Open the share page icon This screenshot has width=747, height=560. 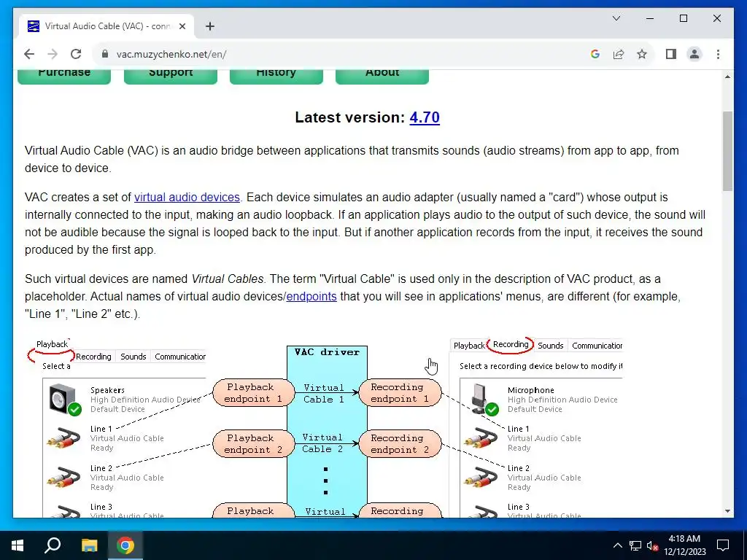coord(619,54)
